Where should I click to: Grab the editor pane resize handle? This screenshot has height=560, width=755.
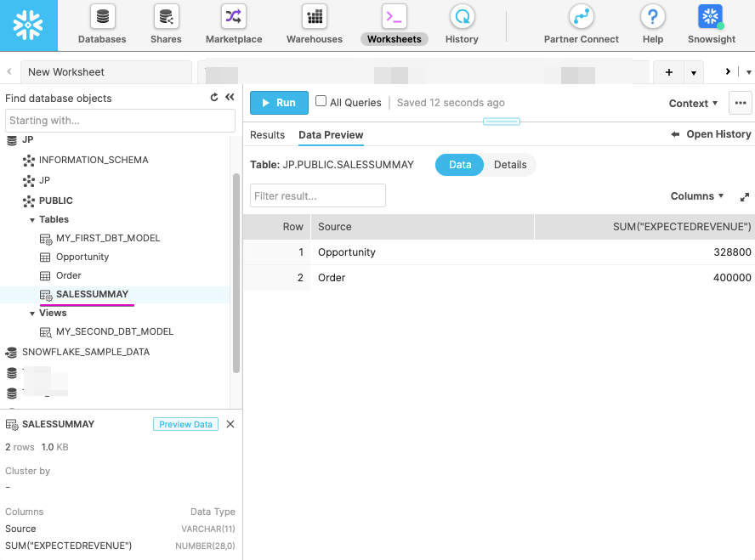point(502,122)
